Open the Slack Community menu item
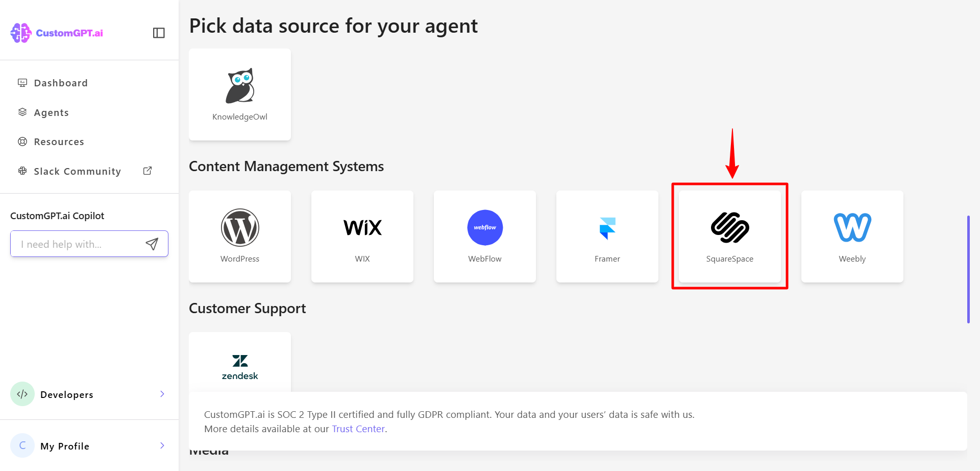 tap(78, 171)
